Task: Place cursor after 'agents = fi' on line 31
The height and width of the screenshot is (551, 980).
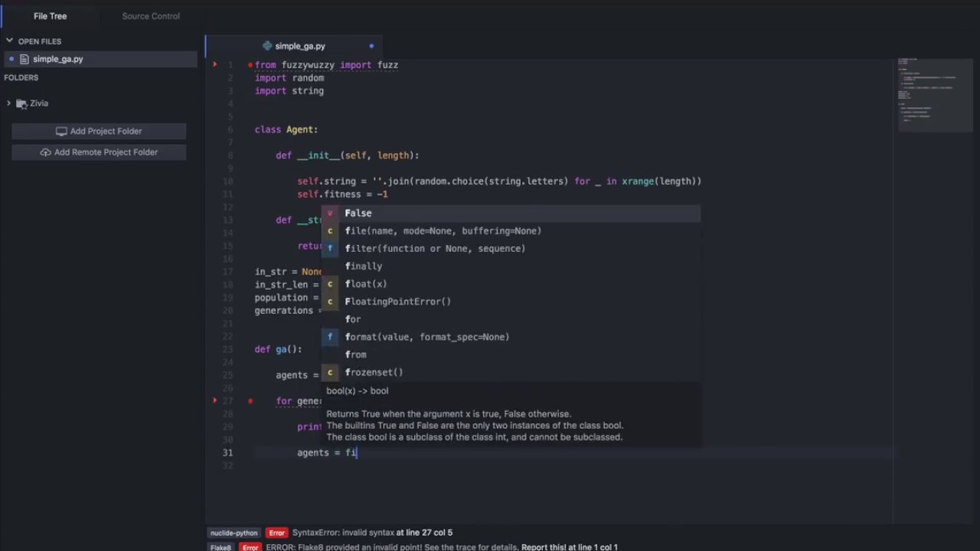Action: [357, 453]
